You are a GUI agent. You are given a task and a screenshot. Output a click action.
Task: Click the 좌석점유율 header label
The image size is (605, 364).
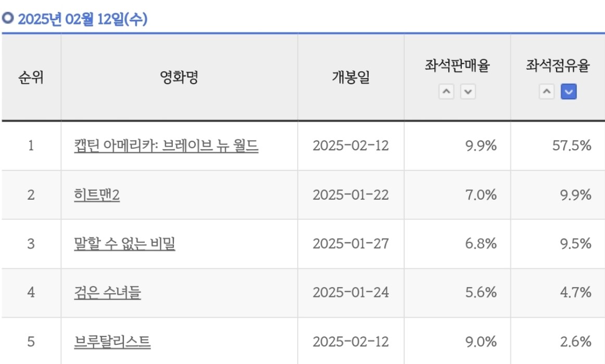coord(558,66)
